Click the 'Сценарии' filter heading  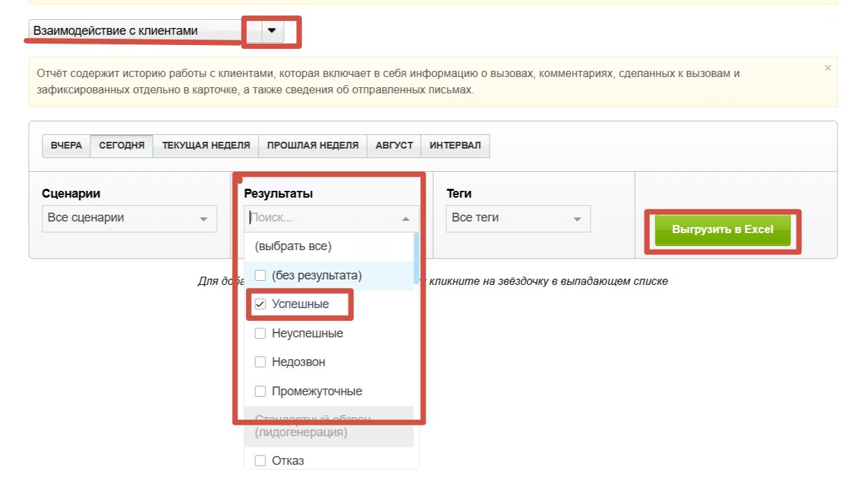[x=71, y=194]
